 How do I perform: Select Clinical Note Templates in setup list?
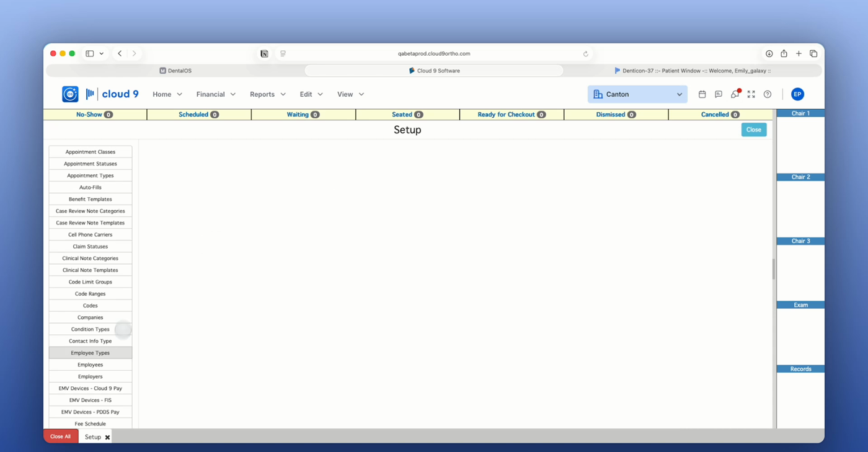point(91,270)
